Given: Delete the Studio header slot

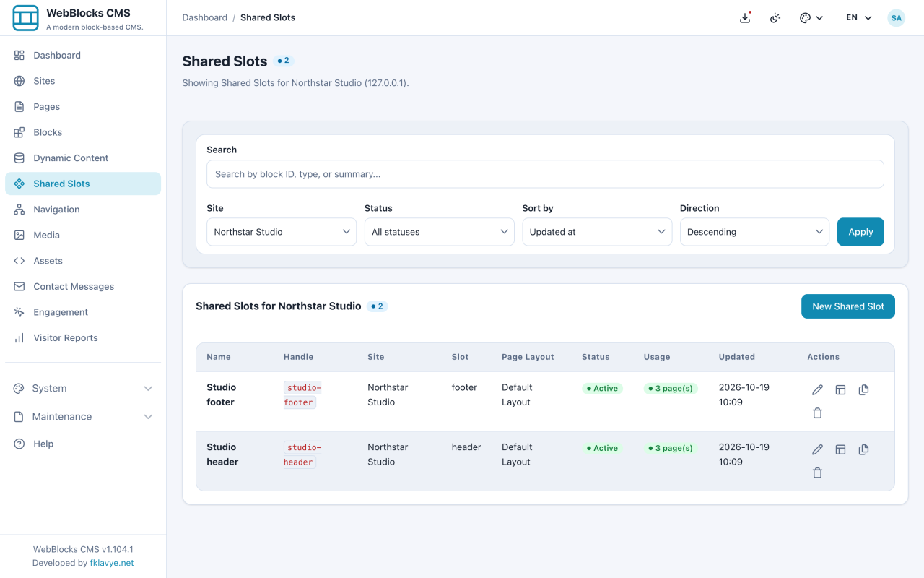Looking at the screenshot, I should click(817, 473).
